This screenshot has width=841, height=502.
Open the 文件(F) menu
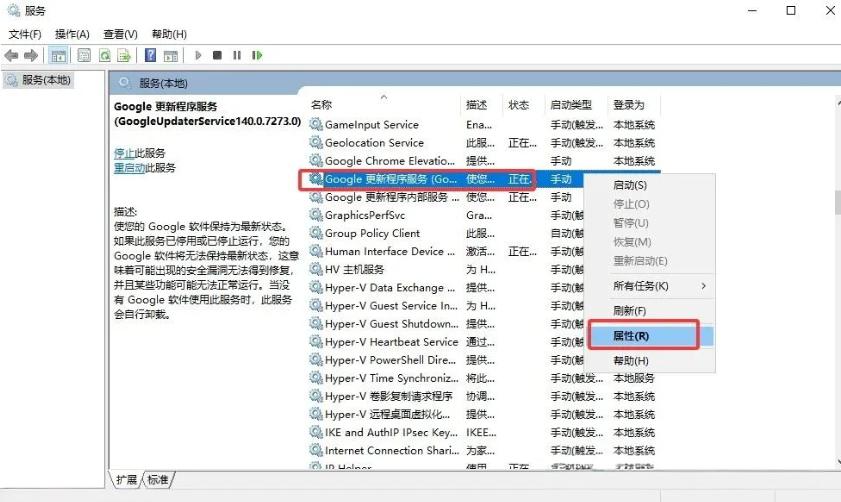pyautogui.click(x=25, y=34)
